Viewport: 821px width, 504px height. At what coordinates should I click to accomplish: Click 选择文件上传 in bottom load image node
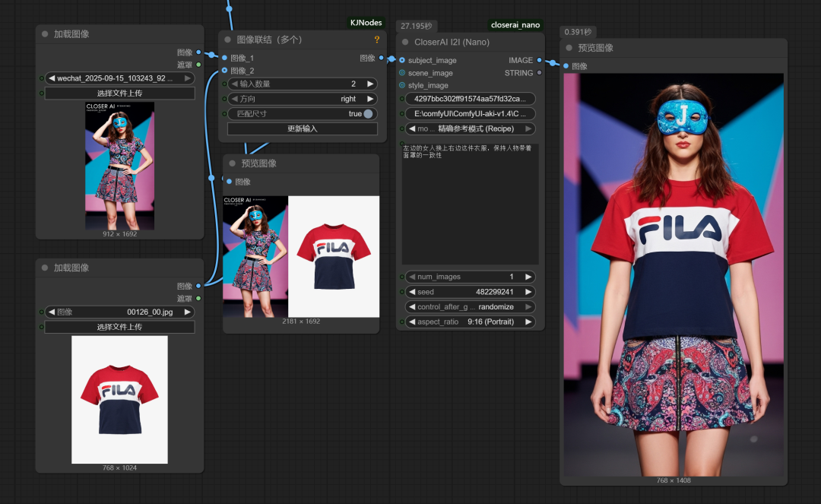pos(119,327)
